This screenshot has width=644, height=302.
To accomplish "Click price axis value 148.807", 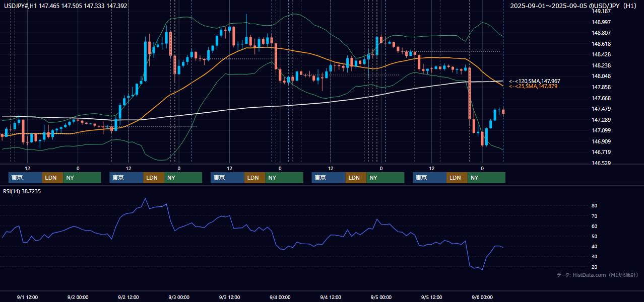I will pyautogui.click(x=601, y=33).
